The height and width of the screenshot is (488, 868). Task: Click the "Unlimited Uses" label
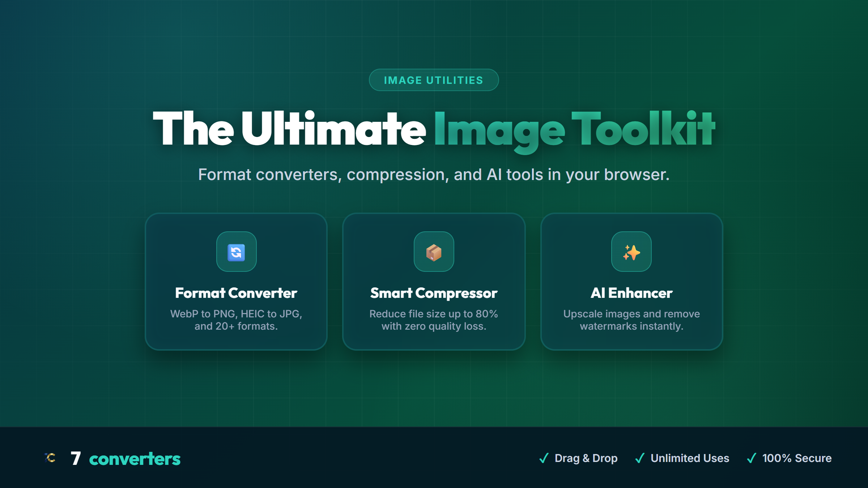[x=690, y=458]
